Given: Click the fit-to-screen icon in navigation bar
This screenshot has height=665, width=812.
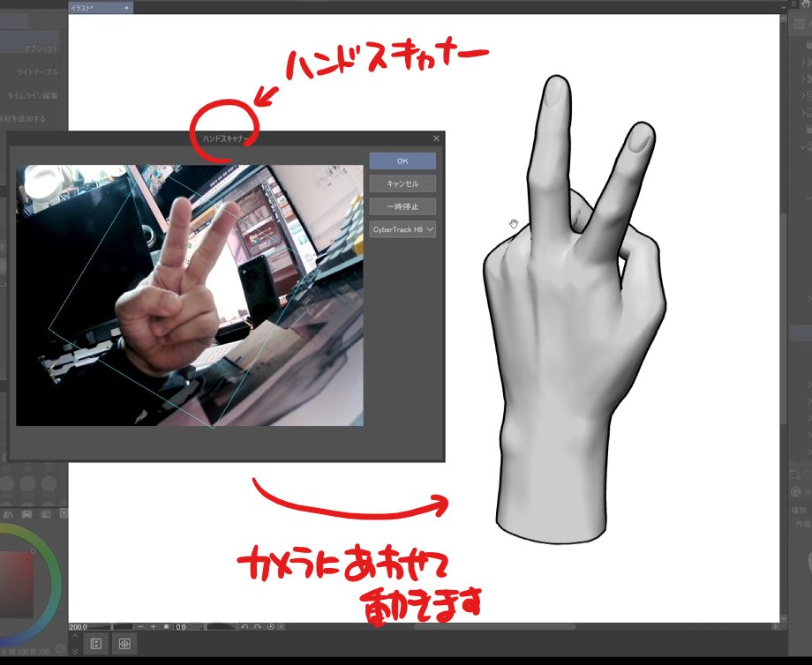Looking at the screenshot, I should [x=166, y=624].
